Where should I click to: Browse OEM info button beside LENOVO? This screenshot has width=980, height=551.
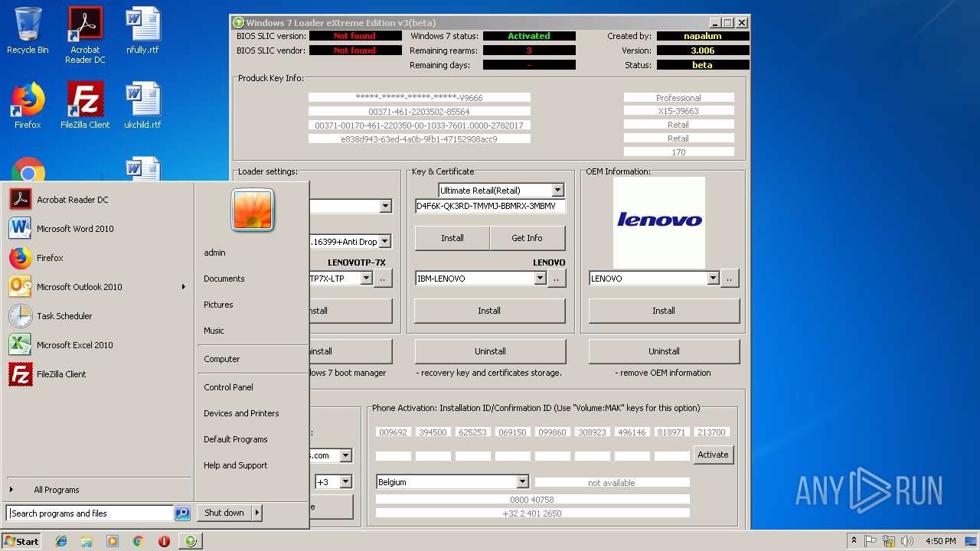[730, 279]
